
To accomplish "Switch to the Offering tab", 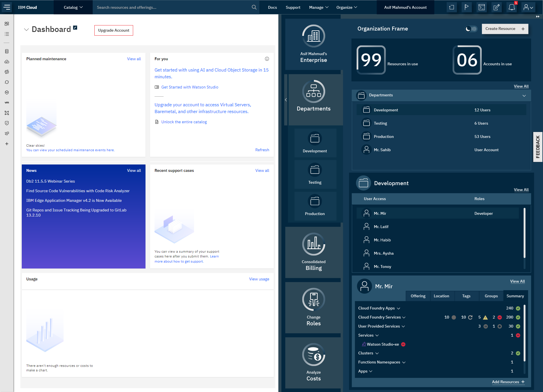I will click(418, 296).
